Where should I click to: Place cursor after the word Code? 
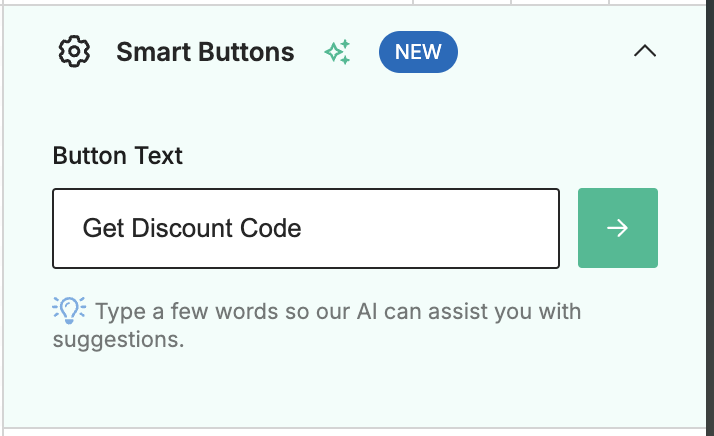[x=303, y=228]
